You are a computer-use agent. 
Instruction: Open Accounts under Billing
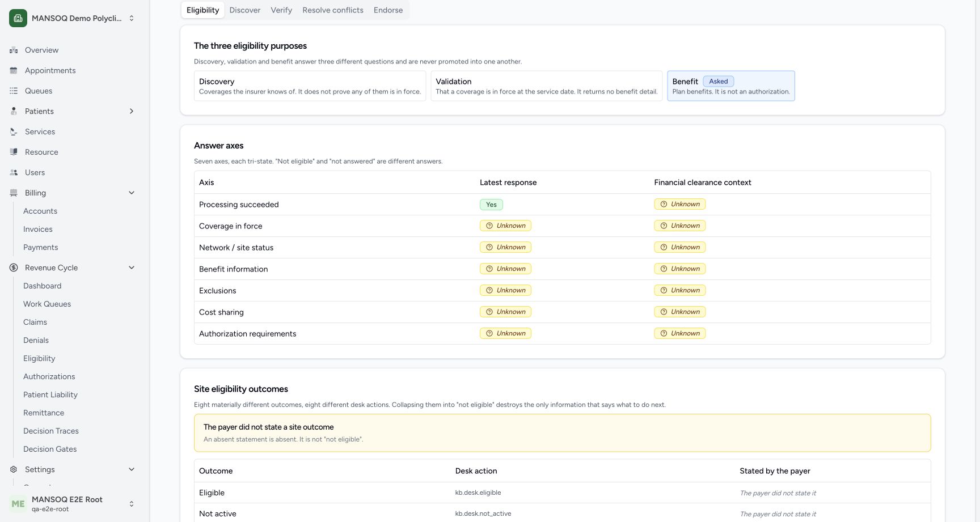(40, 211)
